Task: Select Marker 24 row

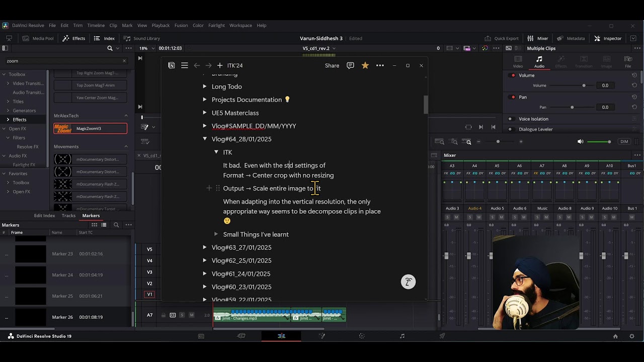Action: 65,275
